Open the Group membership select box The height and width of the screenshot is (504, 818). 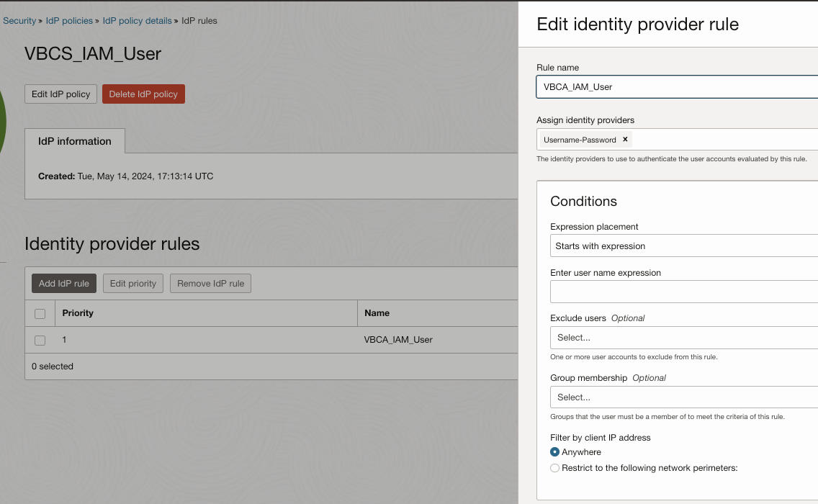[x=683, y=397]
